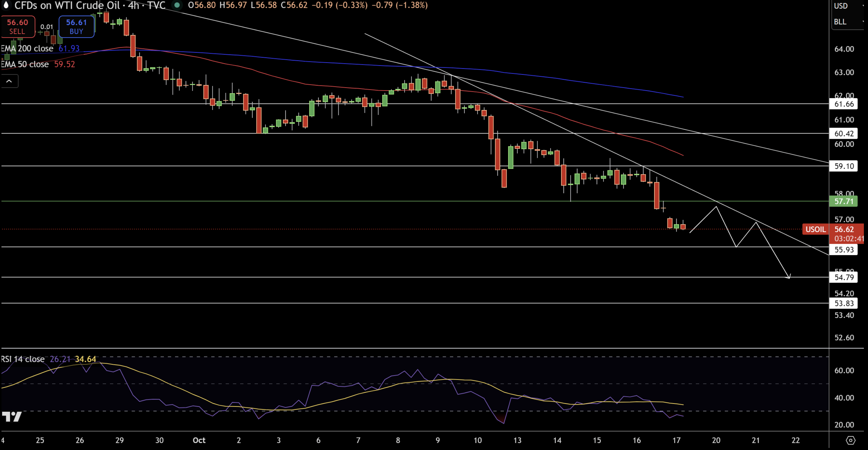Image resolution: width=868 pixels, height=450 pixels.
Task: Click the crude oil drop symbol icon
Action: tap(6, 5)
